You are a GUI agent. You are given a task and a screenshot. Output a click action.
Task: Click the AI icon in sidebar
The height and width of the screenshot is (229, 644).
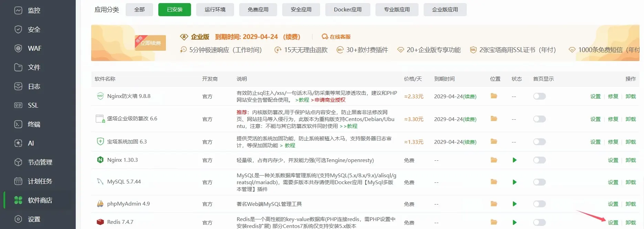[x=18, y=143]
